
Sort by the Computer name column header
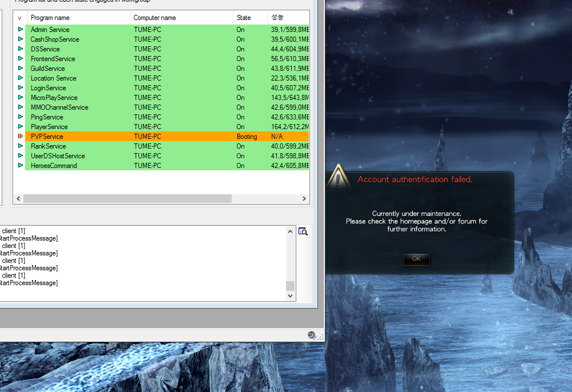(x=181, y=18)
